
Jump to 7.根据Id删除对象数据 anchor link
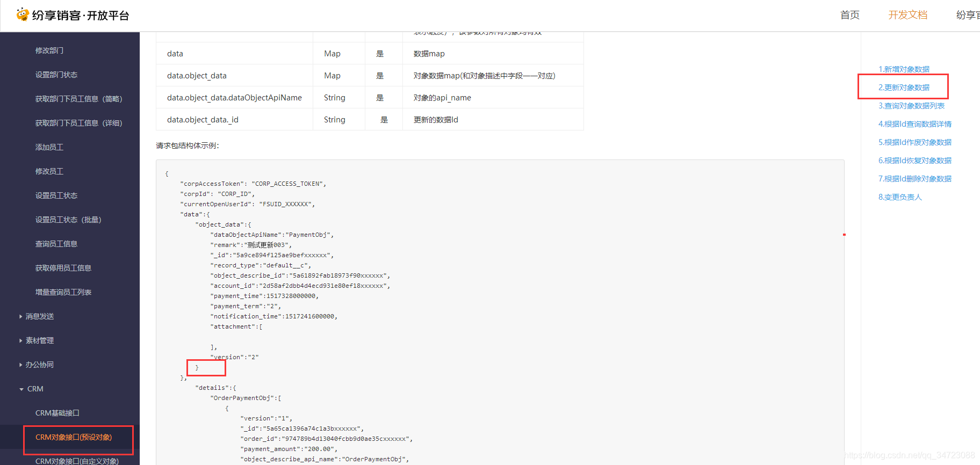(915, 179)
